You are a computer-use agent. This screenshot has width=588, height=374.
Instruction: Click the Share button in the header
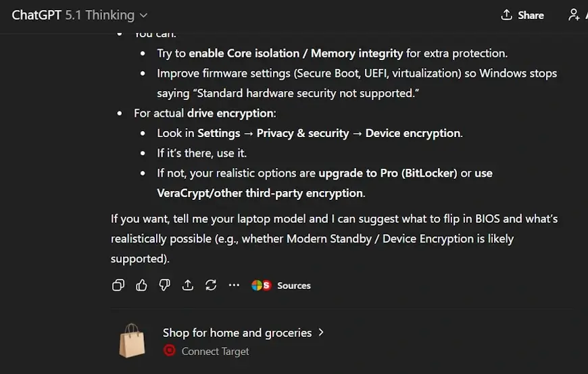[x=522, y=15]
